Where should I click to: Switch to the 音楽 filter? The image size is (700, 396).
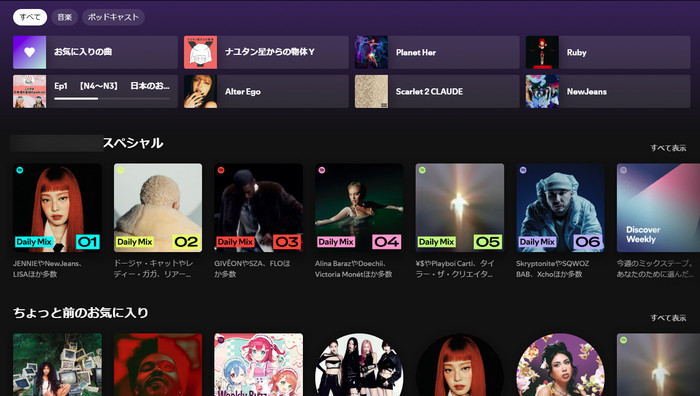[x=64, y=17]
